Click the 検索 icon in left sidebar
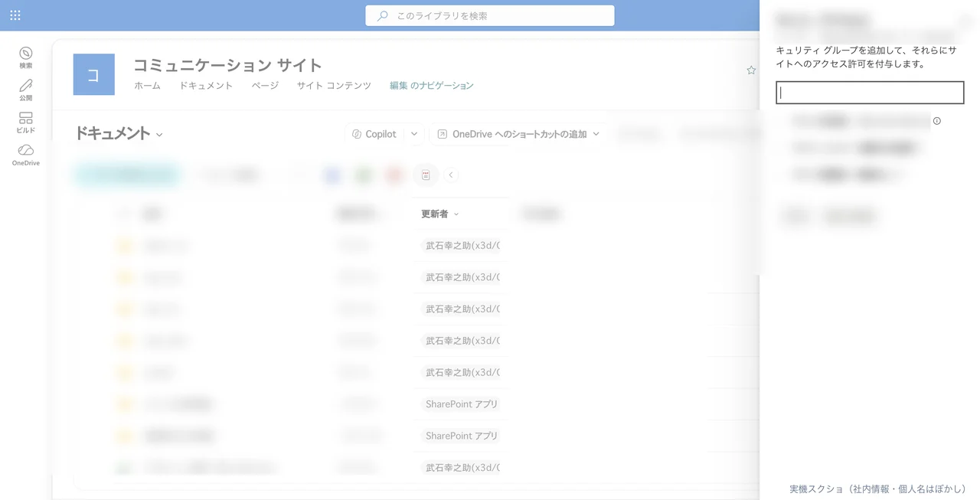980x500 pixels. coord(26,57)
